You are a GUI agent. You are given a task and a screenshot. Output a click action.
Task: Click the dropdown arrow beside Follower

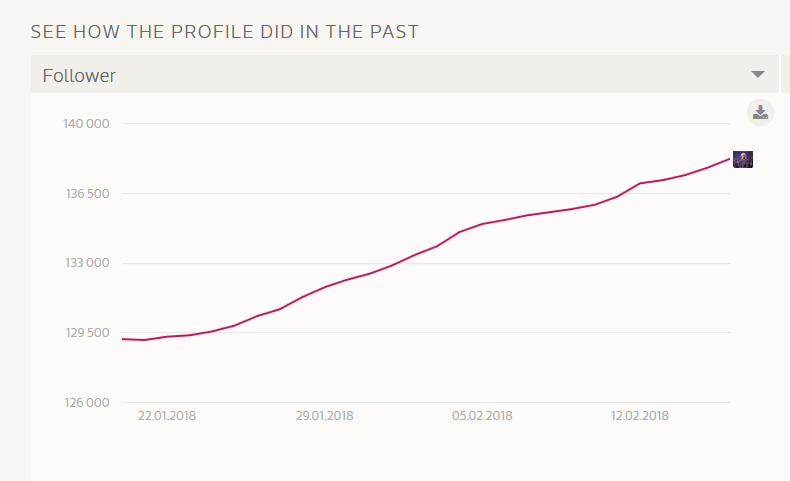[758, 75]
